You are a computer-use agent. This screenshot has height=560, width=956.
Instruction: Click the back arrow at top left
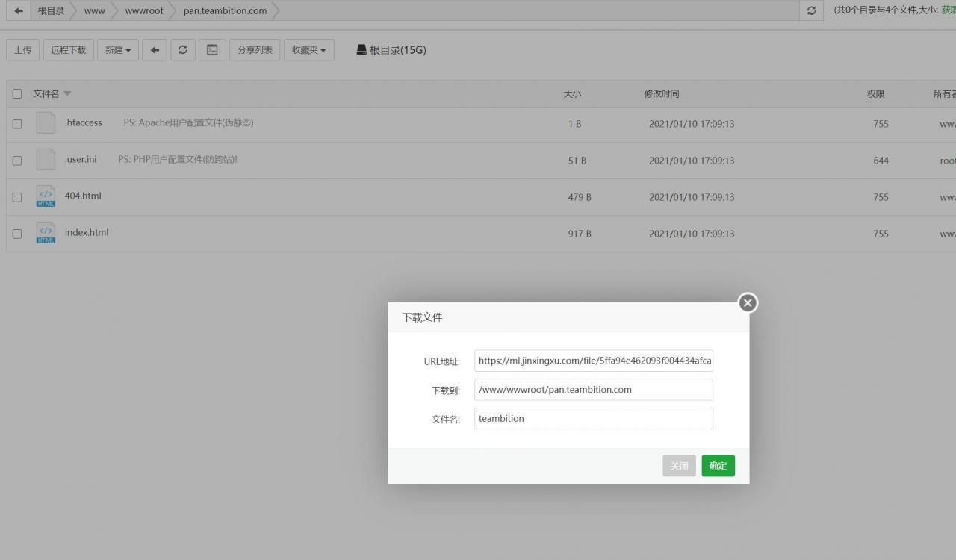pos(18,11)
